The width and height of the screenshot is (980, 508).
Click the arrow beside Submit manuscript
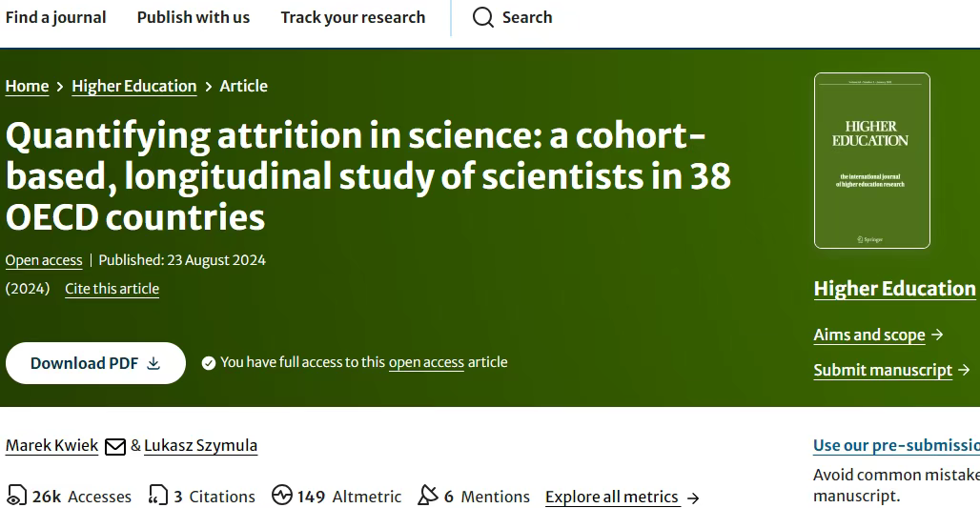[x=965, y=370]
